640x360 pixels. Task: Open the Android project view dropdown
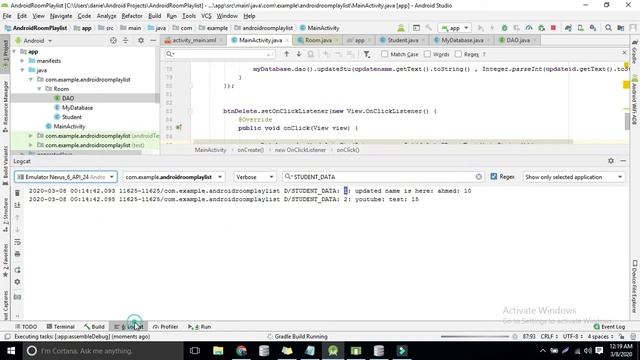click(x=34, y=40)
